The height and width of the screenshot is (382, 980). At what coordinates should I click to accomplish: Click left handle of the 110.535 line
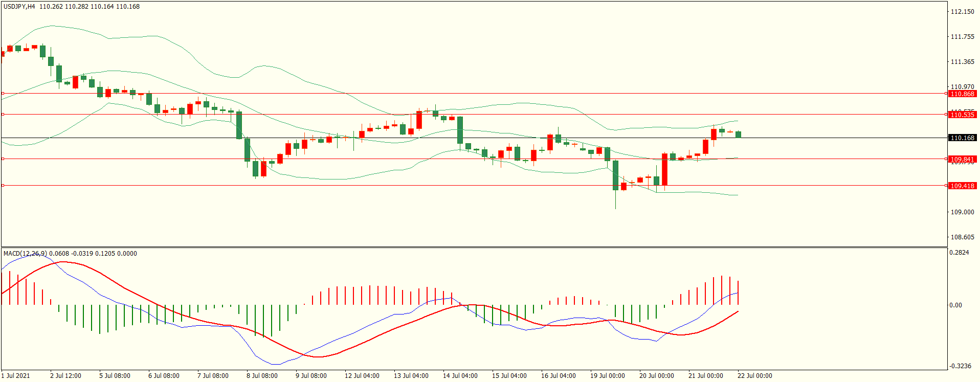pos(3,115)
